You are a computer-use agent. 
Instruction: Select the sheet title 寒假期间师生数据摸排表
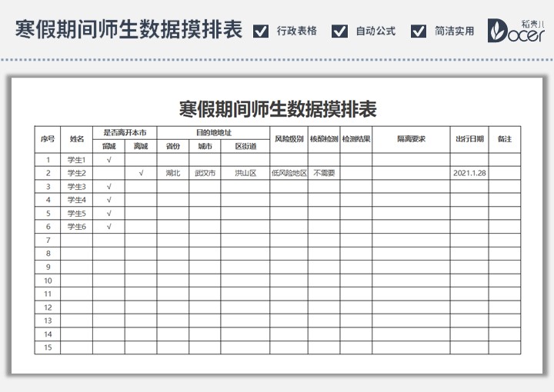pos(278,109)
